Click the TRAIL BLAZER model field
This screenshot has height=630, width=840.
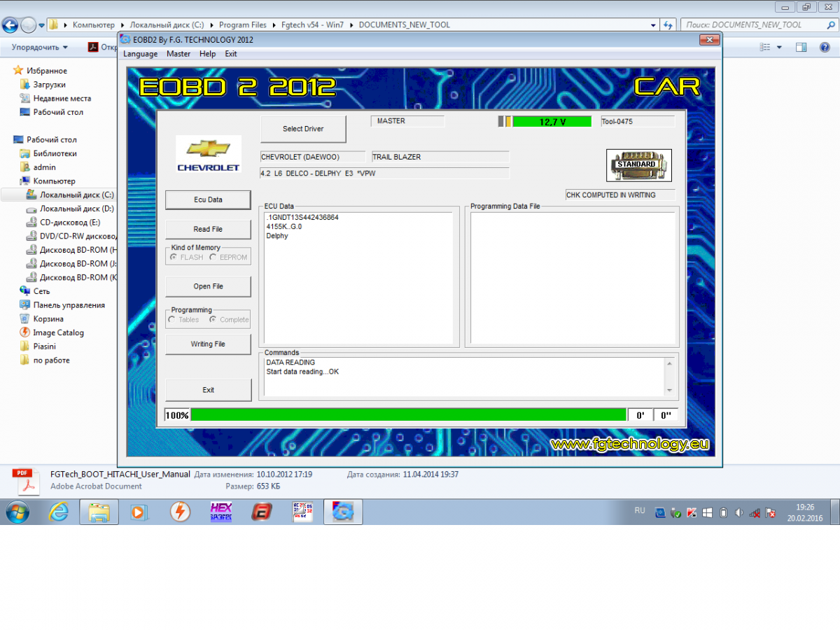click(440, 157)
